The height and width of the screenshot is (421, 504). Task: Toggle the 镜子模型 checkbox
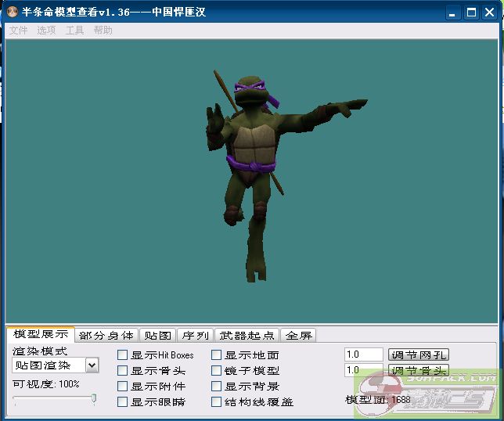point(217,371)
